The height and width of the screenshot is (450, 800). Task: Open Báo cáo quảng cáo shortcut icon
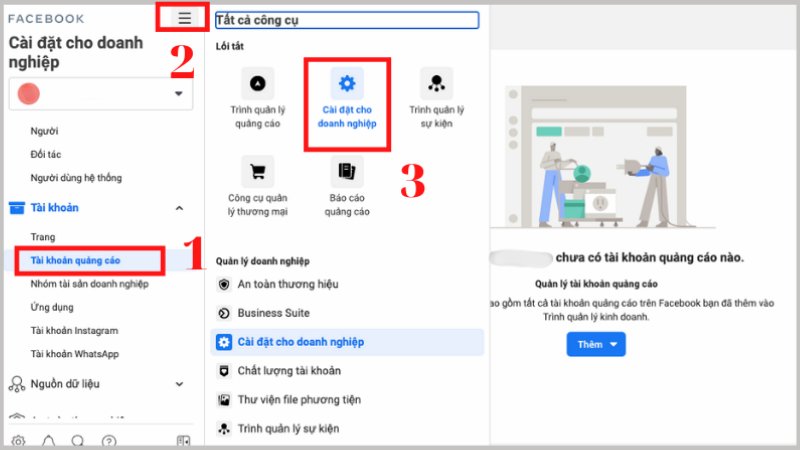pyautogui.click(x=347, y=171)
